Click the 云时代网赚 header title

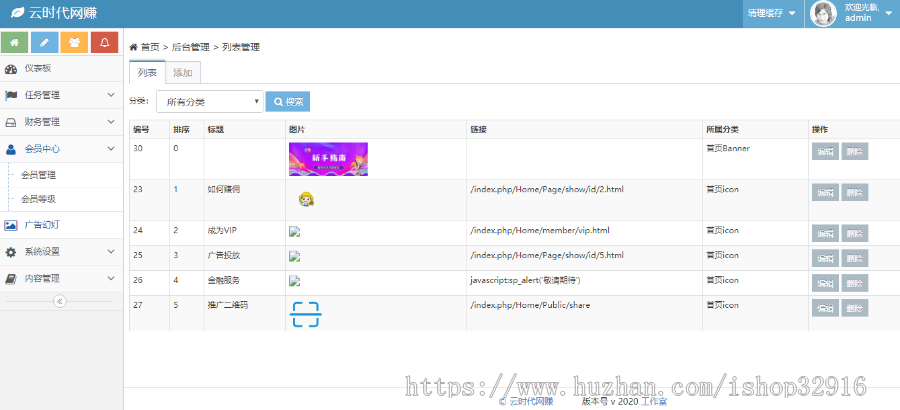(x=63, y=13)
